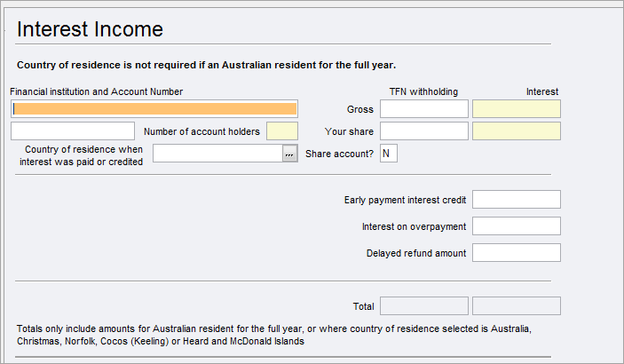
Task: Click Your share TFN withholding field
Action: point(423,131)
